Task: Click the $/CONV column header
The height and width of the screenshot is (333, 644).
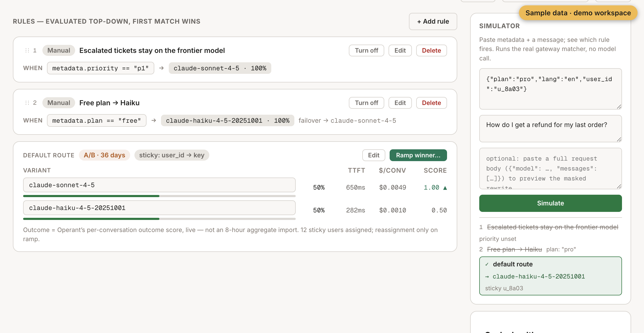Action: point(392,171)
